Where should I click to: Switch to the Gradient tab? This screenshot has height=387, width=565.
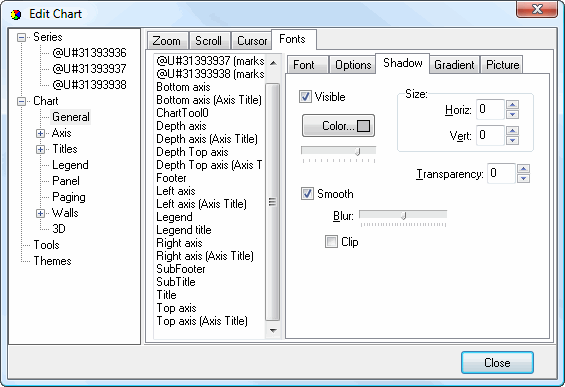[x=454, y=65]
